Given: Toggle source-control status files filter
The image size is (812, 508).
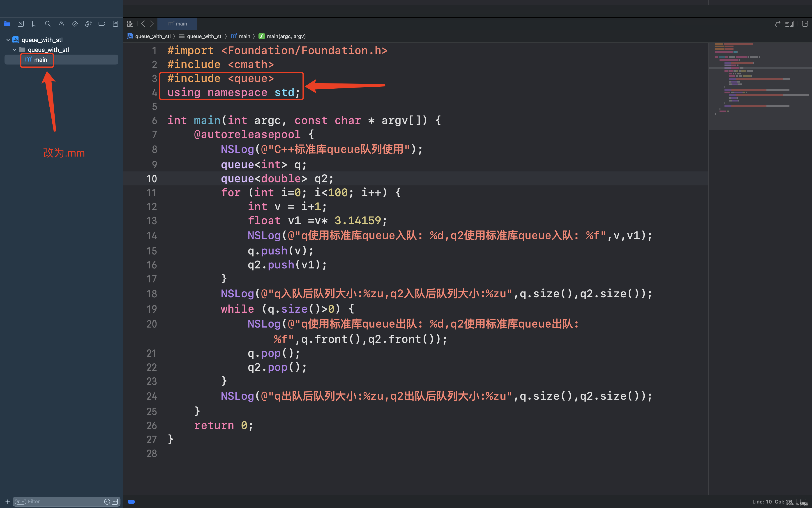Looking at the screenshot, I should click(x=115, y=502).
